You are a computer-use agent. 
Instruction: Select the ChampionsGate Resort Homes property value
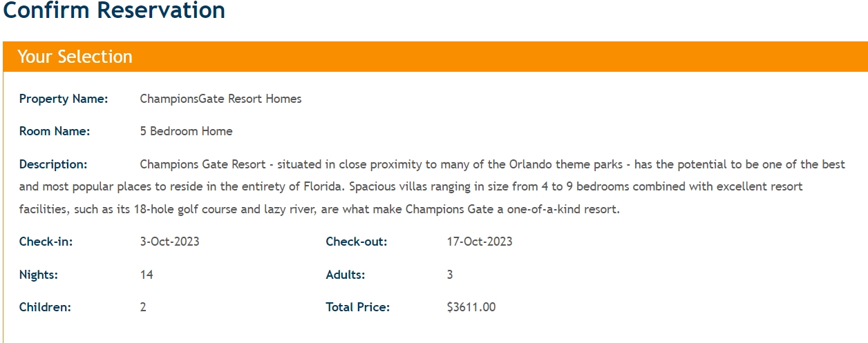point(220,99)
